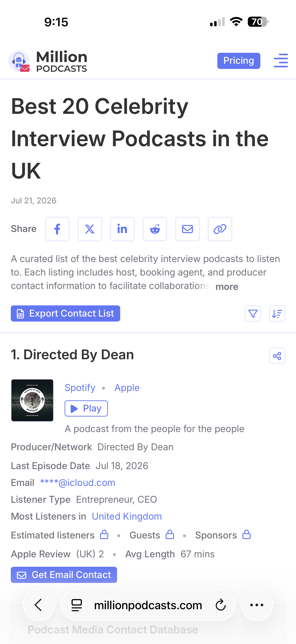Reload the page in the browser bar
296x644 pixels.
click(x=221, y=605)
